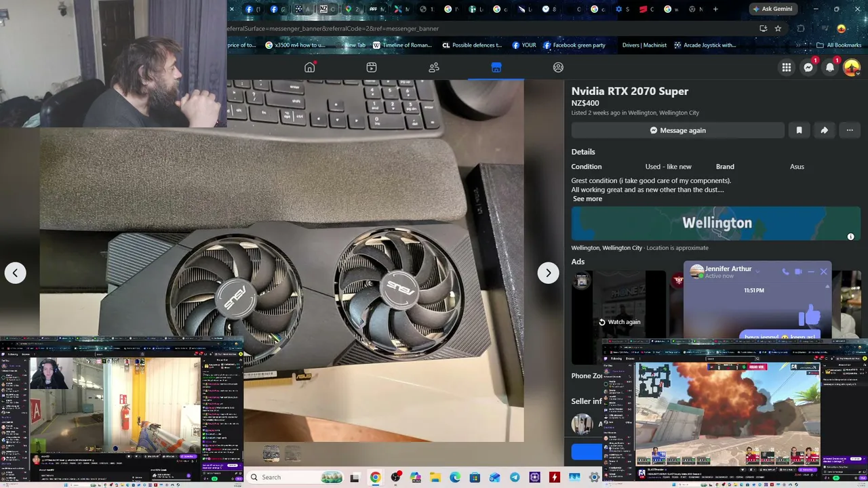The width and height of the screenshot is (868, 488).
Task: Open the Notifications bell
Action: (x=830, y=67)
